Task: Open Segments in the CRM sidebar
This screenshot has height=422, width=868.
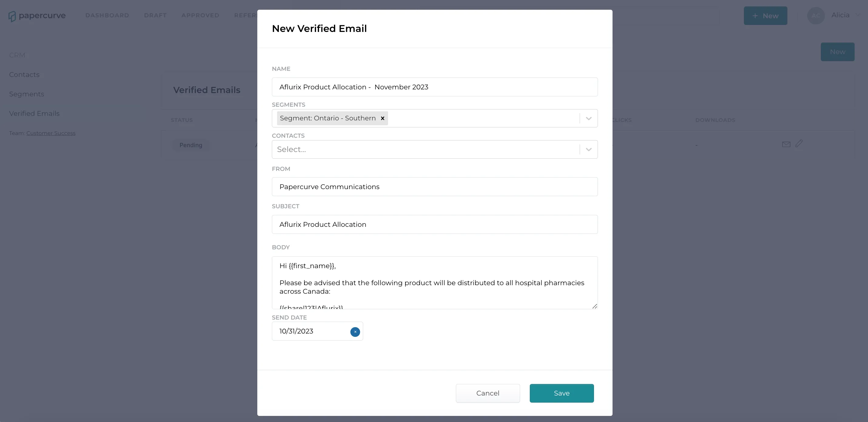Action: (27, 94)
